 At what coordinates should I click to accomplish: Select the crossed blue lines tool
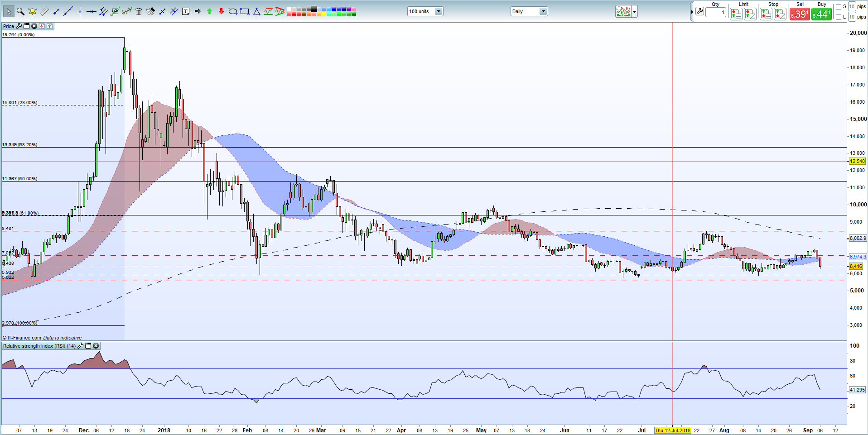(174, 11)
